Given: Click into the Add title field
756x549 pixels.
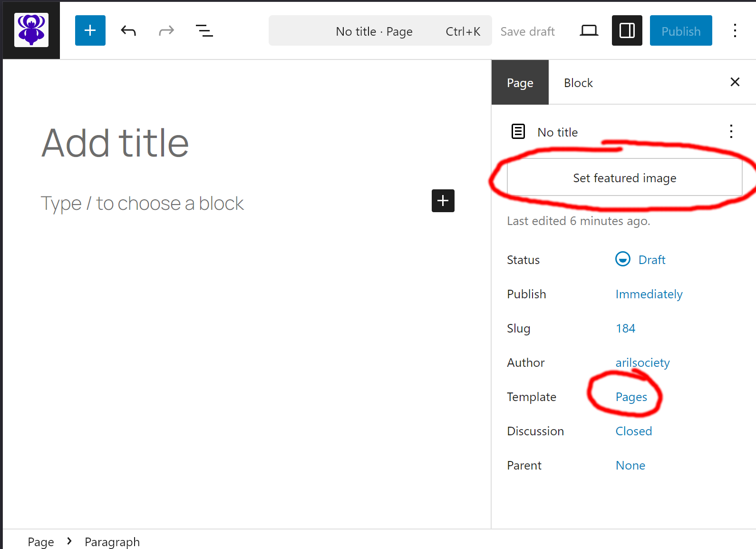Looking at the screenshot, I should (x=115, y=143).
